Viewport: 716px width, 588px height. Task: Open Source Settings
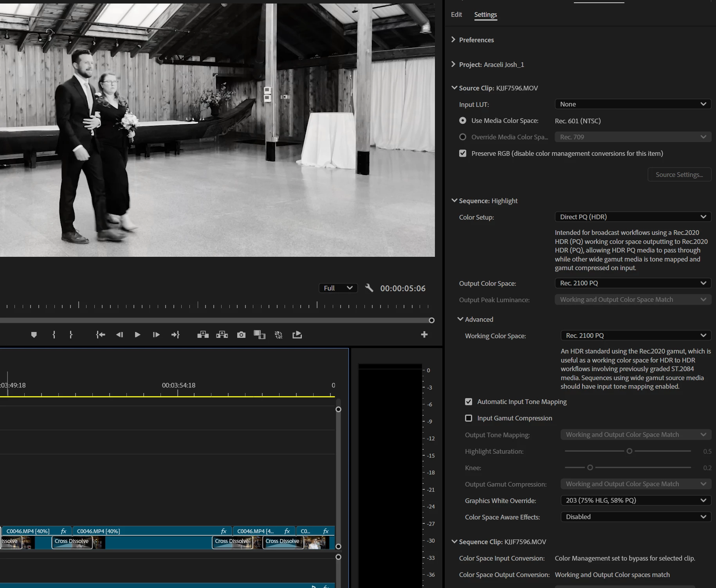679,175
